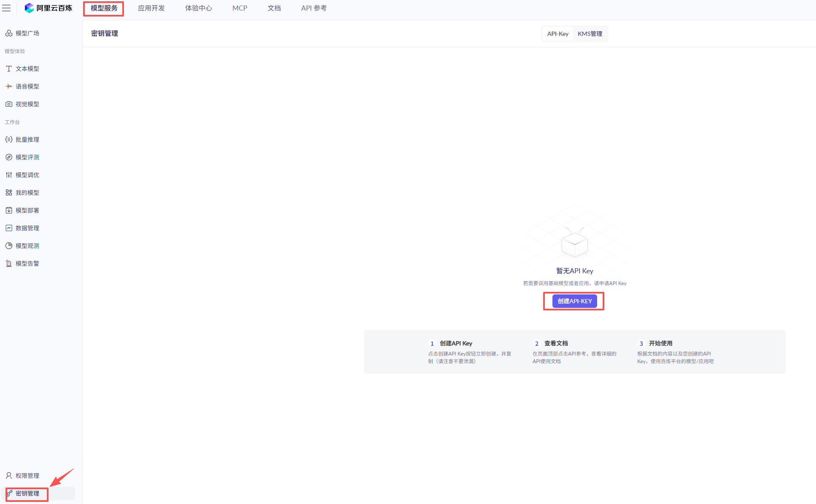Open 数据管理 chart icon item

point(9,228)
